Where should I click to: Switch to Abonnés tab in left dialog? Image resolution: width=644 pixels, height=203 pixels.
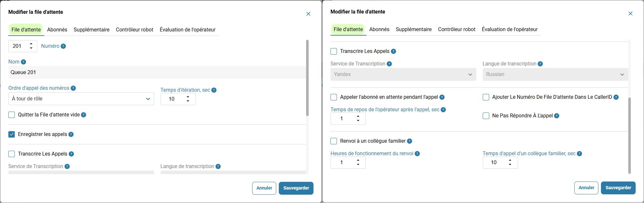click(x=57, y=30)
